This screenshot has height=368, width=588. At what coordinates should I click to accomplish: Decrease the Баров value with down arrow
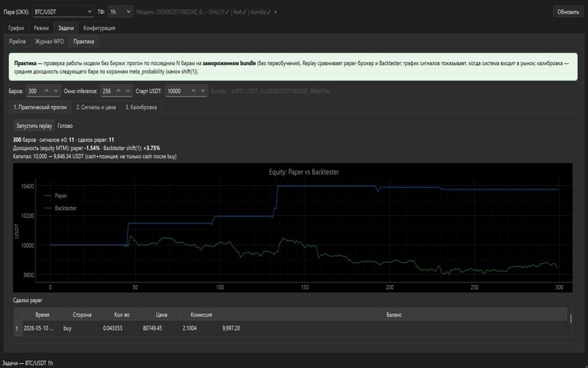[56, 91]
